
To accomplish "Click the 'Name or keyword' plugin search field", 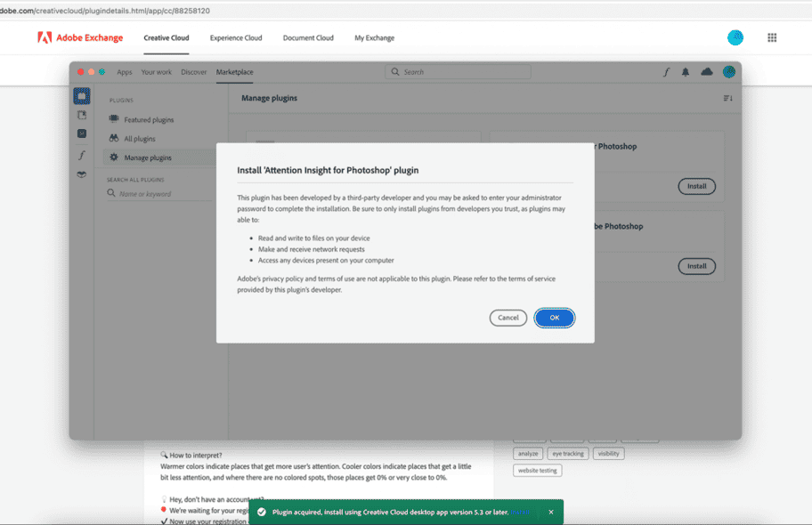I will (x=159, y=194).
